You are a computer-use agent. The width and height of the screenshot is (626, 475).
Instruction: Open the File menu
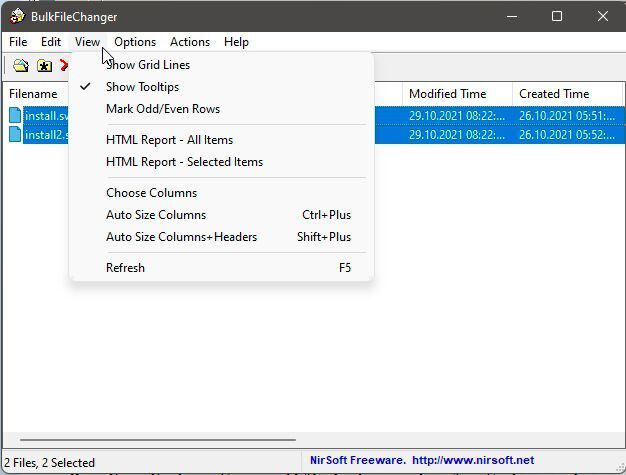coord(18,42)
